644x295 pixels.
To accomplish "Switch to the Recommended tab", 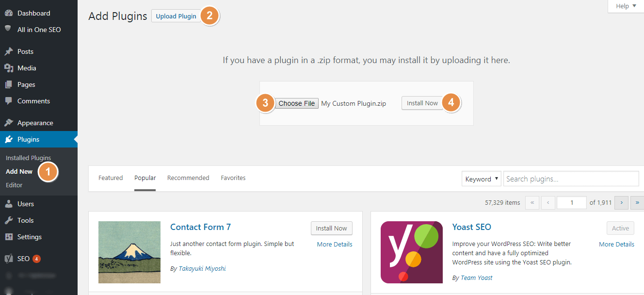I will coord(188,178).
